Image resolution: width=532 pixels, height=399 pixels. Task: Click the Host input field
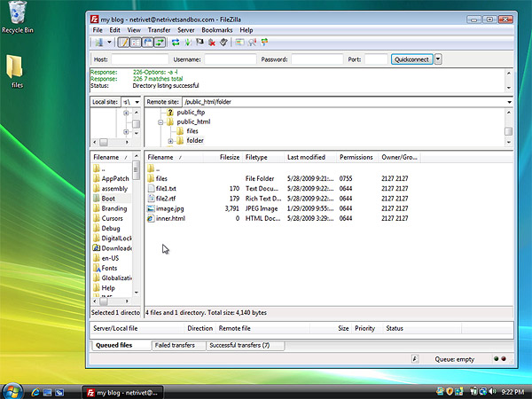point(140,59)
